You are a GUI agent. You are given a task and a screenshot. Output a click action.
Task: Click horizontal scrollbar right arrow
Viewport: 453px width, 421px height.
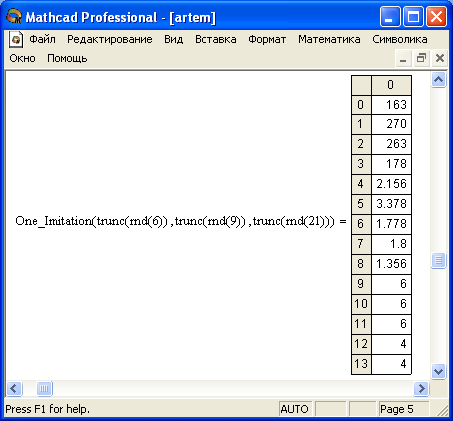point(422,388)
